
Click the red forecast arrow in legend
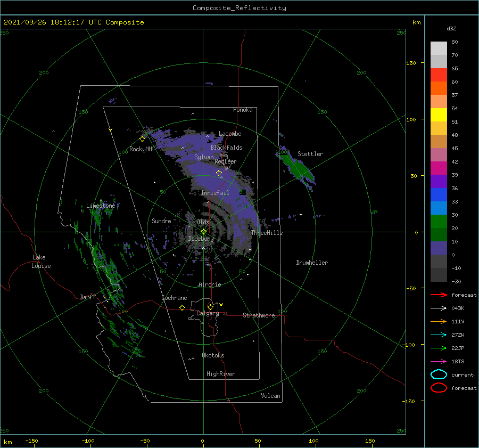pyautogui.click(x=439, y=295)
